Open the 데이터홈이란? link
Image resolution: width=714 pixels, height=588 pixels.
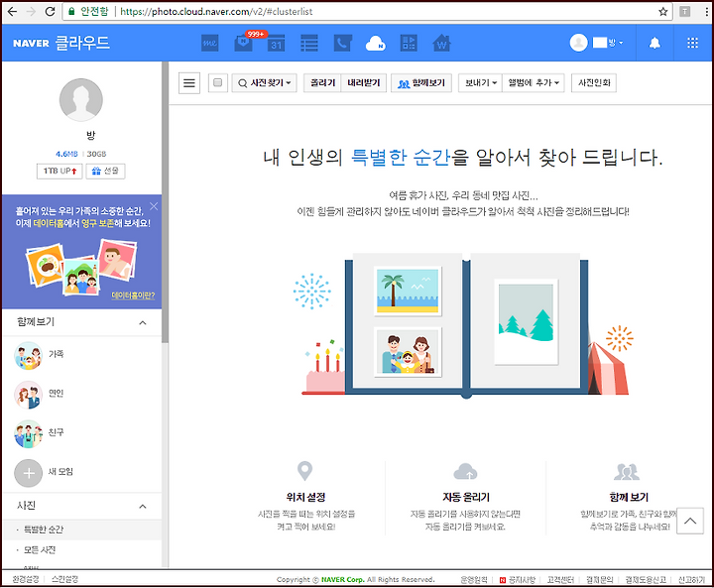(x=133, y=295)
